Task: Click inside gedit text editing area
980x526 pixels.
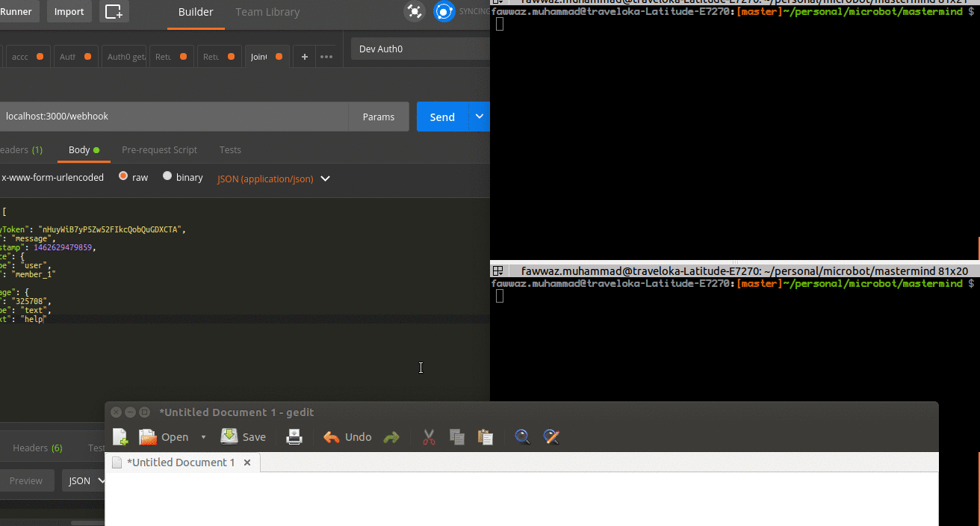Action: point(521,498)
